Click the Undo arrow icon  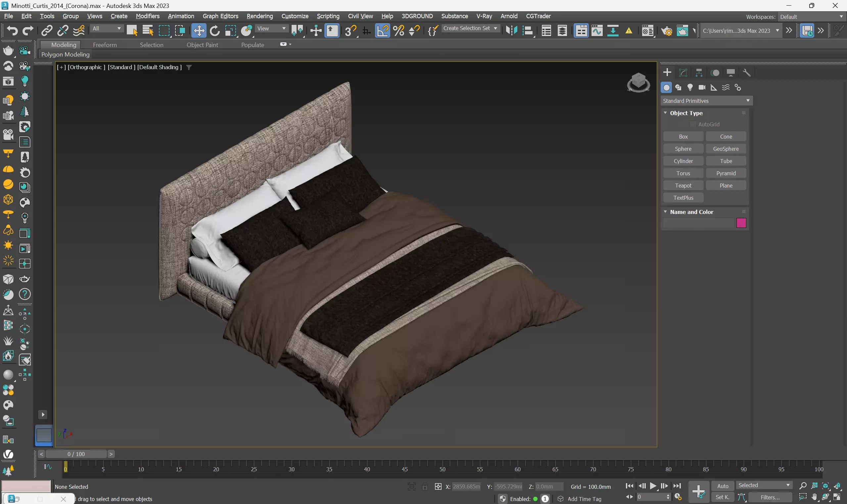12,30
